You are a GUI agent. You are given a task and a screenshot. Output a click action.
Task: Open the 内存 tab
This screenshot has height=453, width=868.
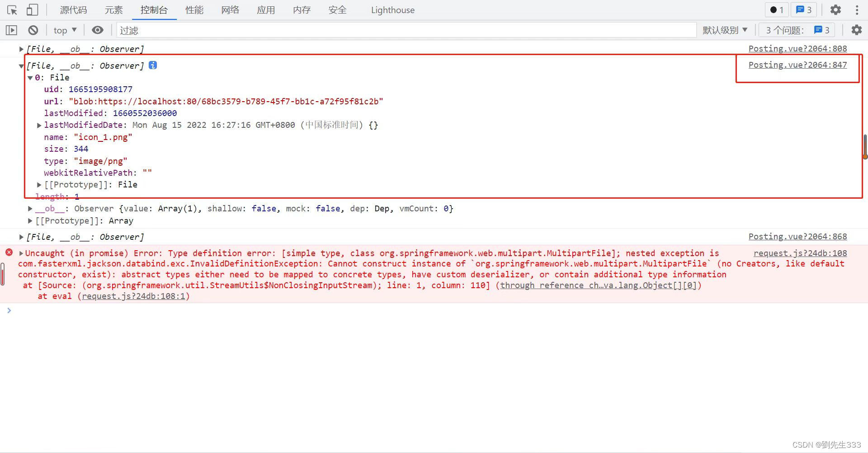tap(302, 10)
